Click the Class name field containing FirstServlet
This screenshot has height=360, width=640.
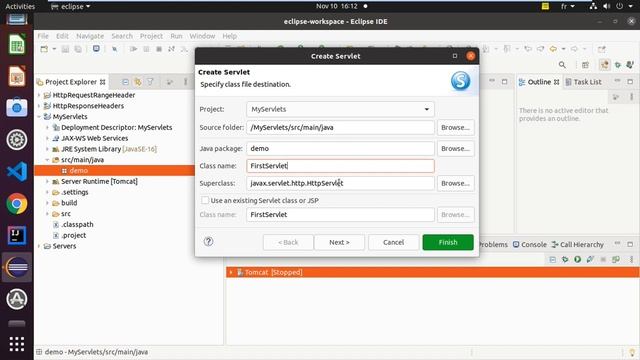click(340, 166)
